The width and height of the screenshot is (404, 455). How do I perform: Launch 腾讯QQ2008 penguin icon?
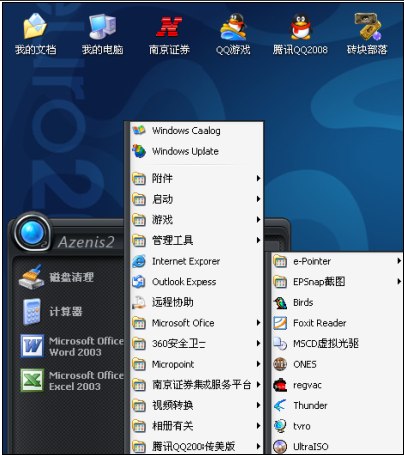click(x=301, y=27)
